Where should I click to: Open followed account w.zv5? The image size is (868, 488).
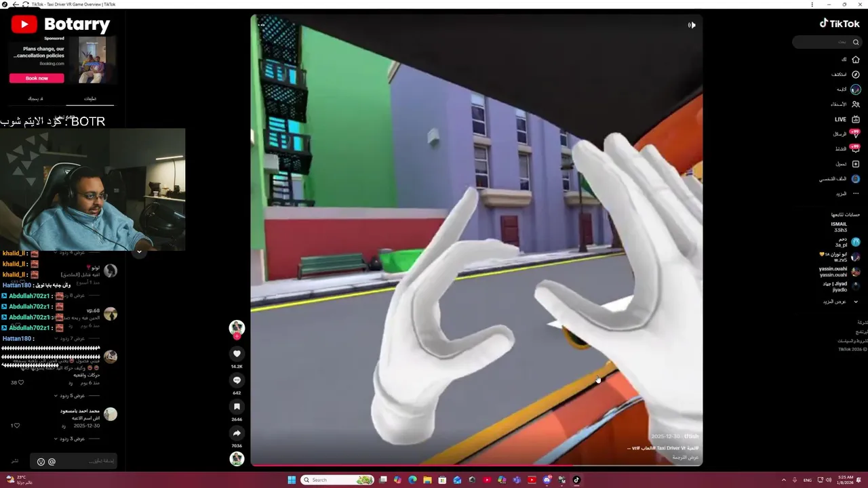(x=840, y=257)
